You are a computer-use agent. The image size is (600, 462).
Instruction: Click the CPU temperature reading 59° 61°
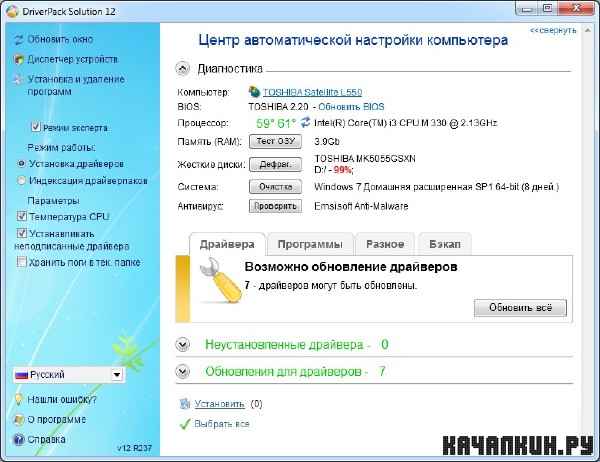276,123
